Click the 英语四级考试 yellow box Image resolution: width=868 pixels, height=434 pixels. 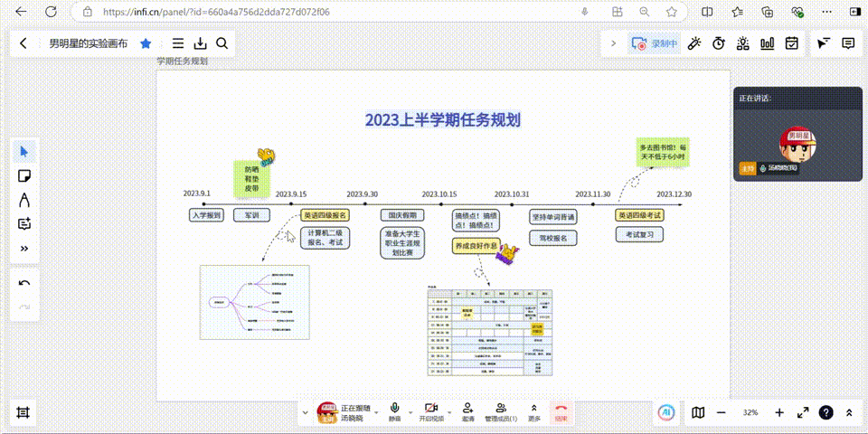point(640,215)
